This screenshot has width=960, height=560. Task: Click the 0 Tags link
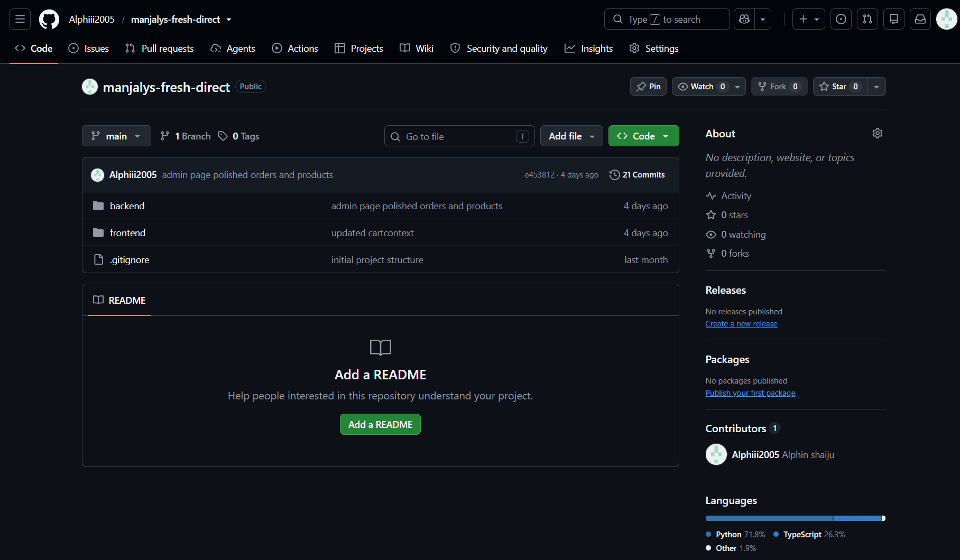pyautogui.click(x=239, y=136)
